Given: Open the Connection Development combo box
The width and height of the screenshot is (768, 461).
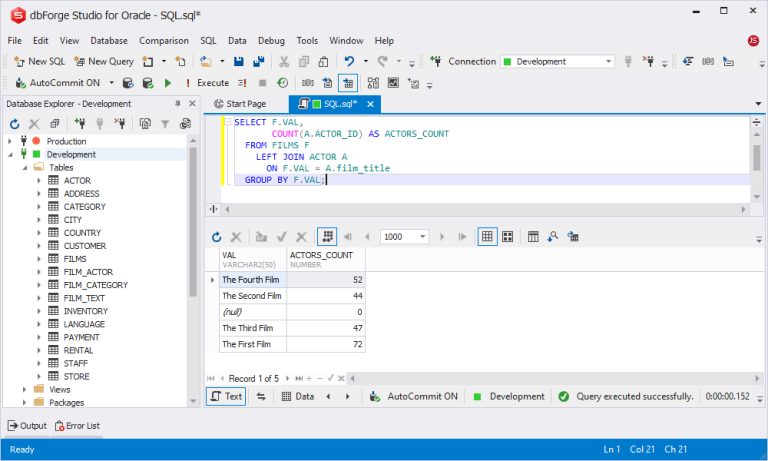Looking at the screenshot, I should (557, 61).
